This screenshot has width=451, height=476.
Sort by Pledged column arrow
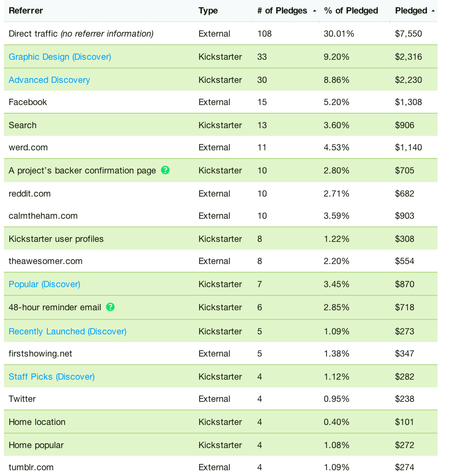click(x=433, y=11)
